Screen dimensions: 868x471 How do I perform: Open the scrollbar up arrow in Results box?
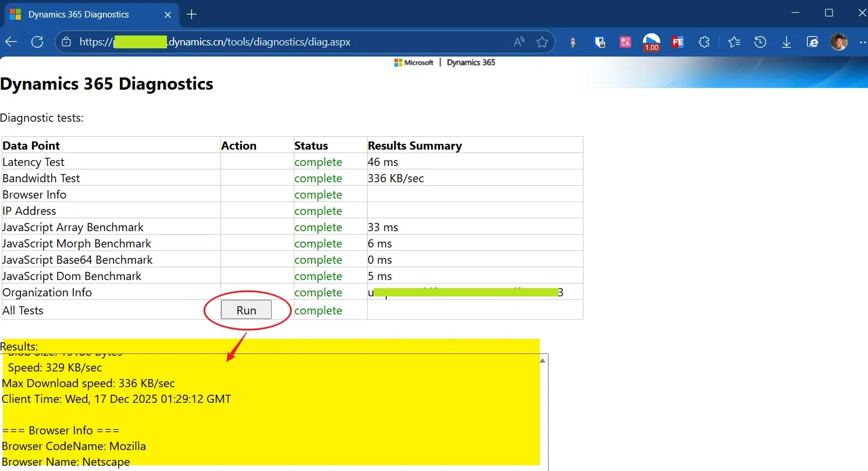[543, 359]
